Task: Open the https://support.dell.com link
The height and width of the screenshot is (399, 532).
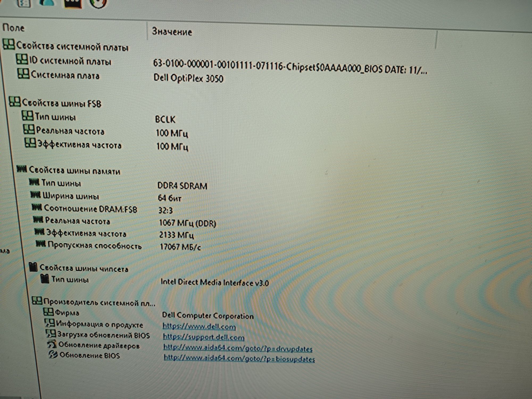Action: coord(204,337)
